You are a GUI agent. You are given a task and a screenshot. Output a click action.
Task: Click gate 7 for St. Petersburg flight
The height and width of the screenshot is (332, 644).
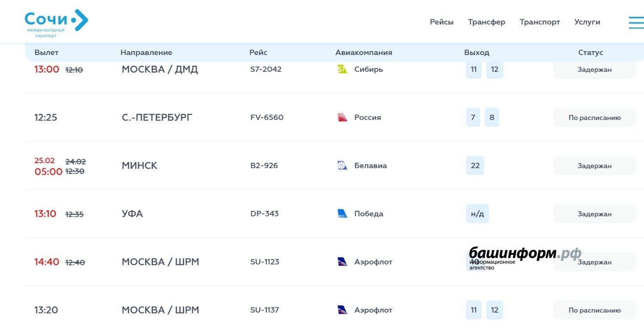(473, 118)
